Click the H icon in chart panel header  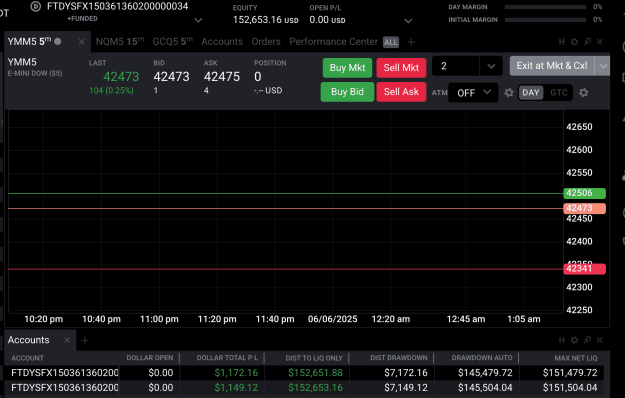[x=562, y=42]
